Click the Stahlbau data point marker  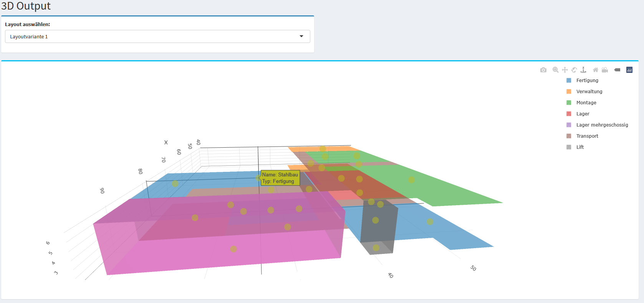click(258, 178)
